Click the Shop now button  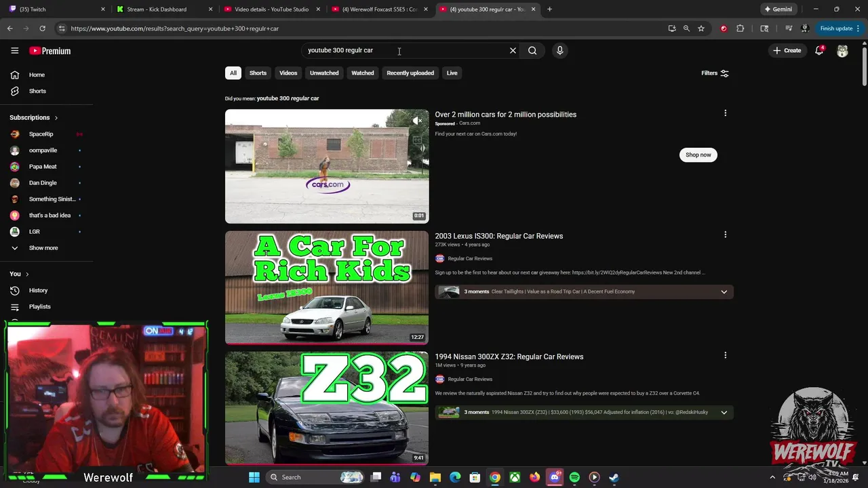pyautogui.click(x=698, y=155)
